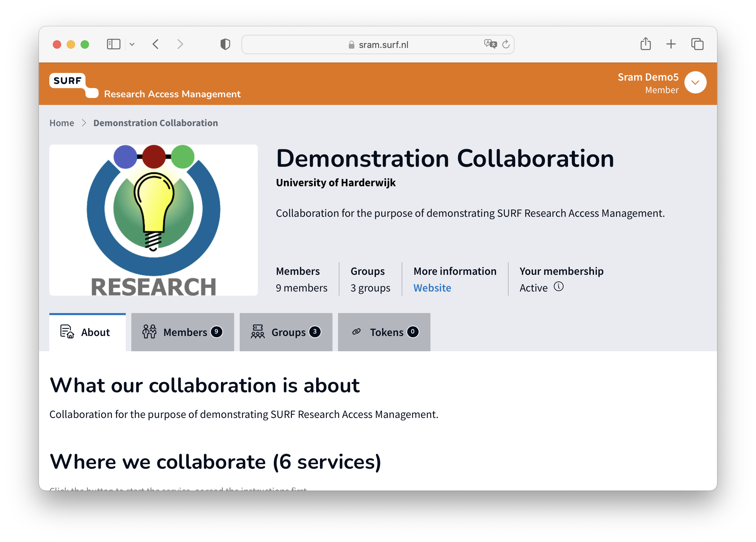Open the Share icon in toolbar
This screenshot has height=542, width=756.
[646, 44]
